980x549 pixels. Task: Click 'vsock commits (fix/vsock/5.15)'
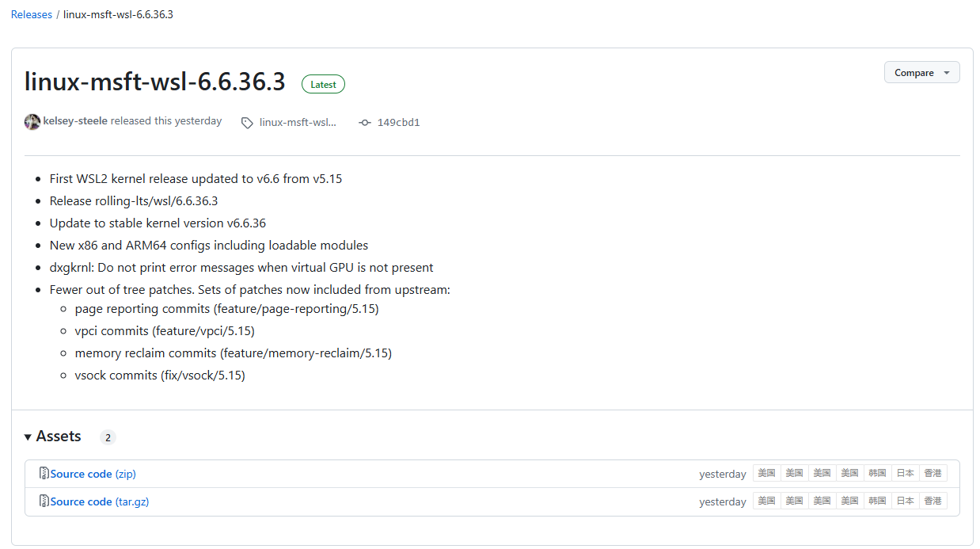[160, 376]
